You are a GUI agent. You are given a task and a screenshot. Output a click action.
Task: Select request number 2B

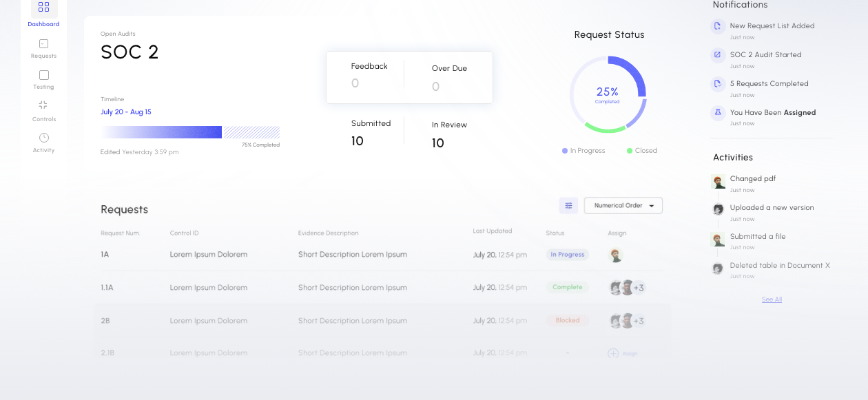tap(105, 321)
